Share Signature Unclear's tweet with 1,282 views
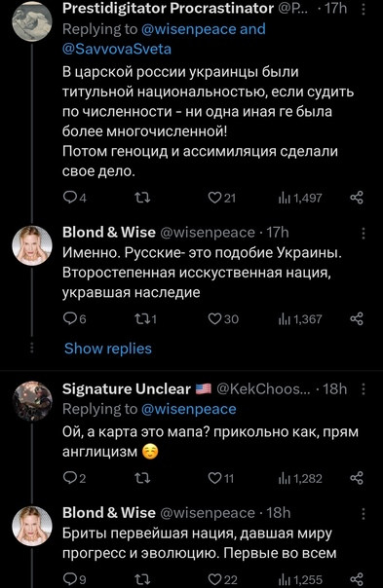 (357, 478)
